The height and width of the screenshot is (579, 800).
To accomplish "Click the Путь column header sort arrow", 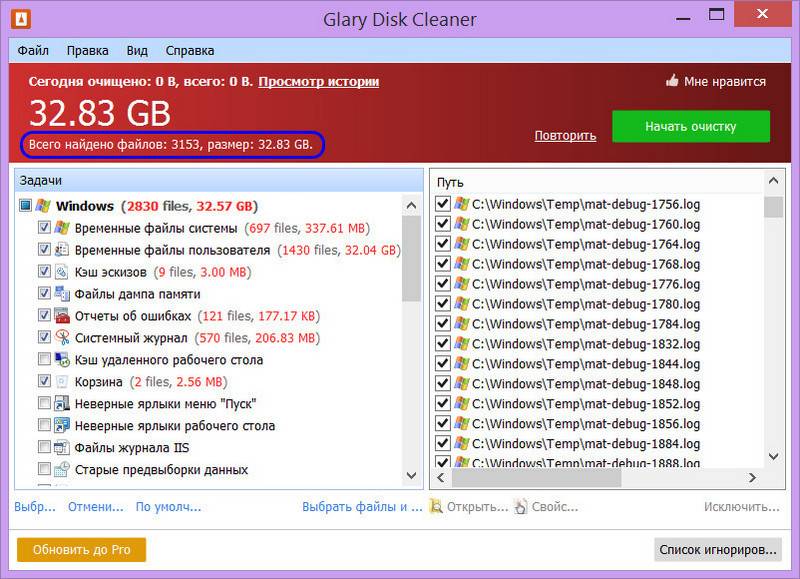I will coord(771,183).
